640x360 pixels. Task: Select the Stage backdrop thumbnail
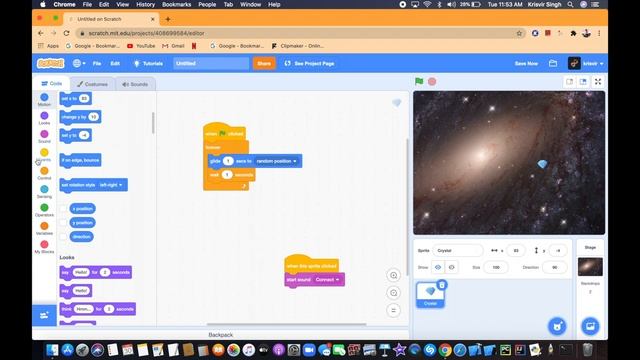pos(590,267)
